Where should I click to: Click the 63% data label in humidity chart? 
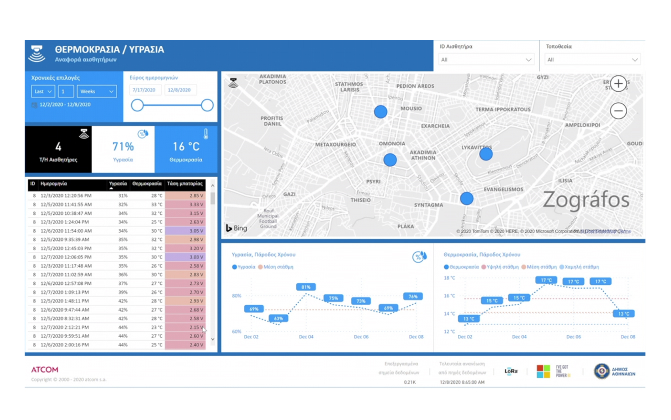[279, 318]
